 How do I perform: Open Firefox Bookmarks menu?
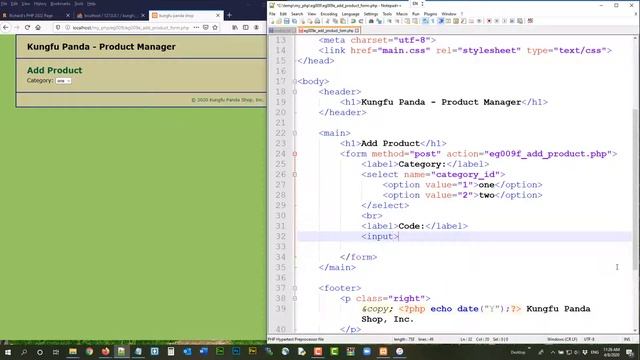click(x=60, y=4)
